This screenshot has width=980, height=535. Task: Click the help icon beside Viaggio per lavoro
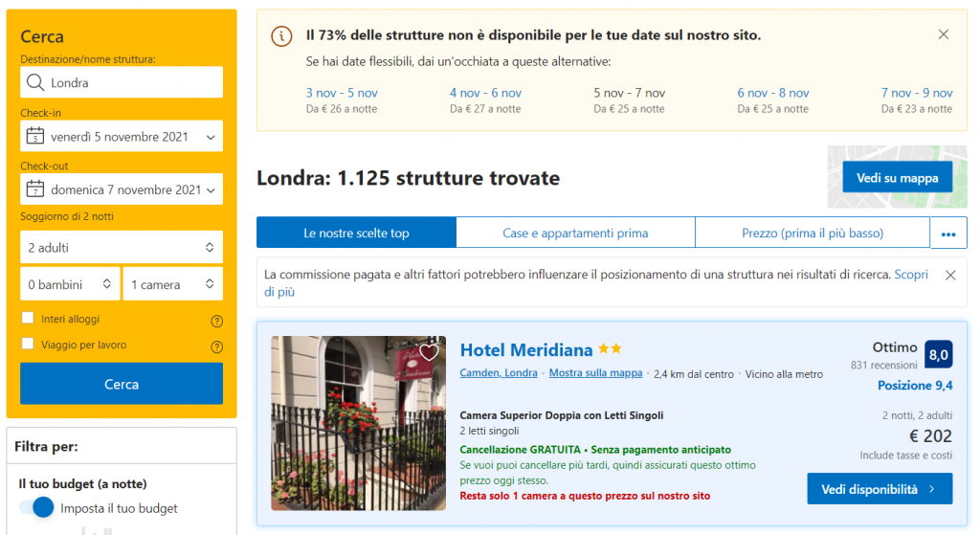[x=216, y=346]
